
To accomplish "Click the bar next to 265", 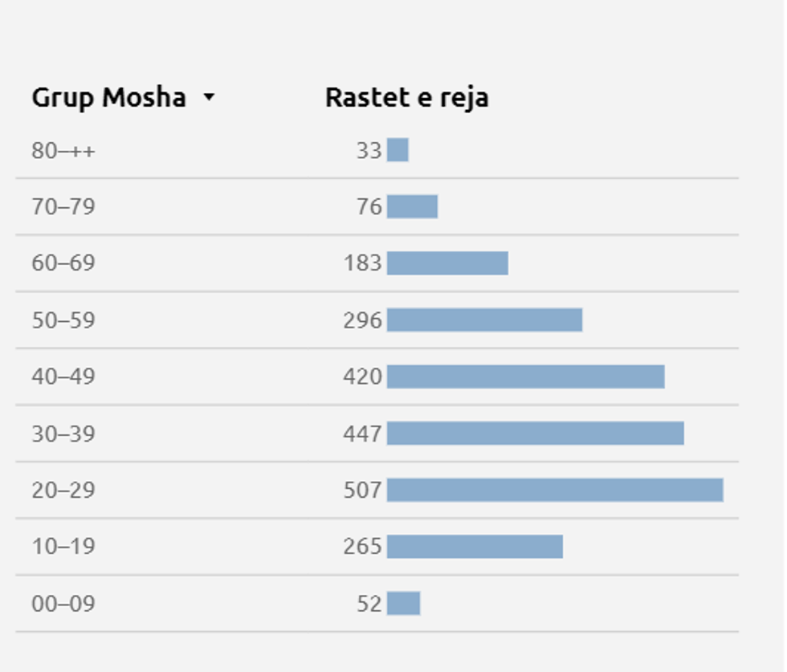I will coord(475,546).
